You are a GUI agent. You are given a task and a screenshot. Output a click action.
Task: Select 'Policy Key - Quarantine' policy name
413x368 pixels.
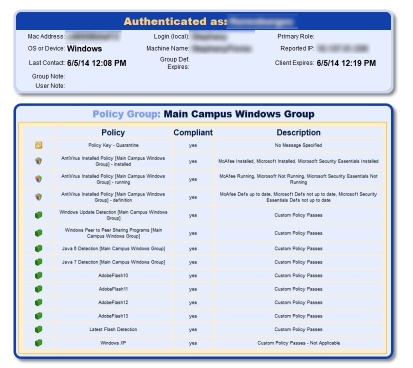pyautogui.click(x=113, y=145)
